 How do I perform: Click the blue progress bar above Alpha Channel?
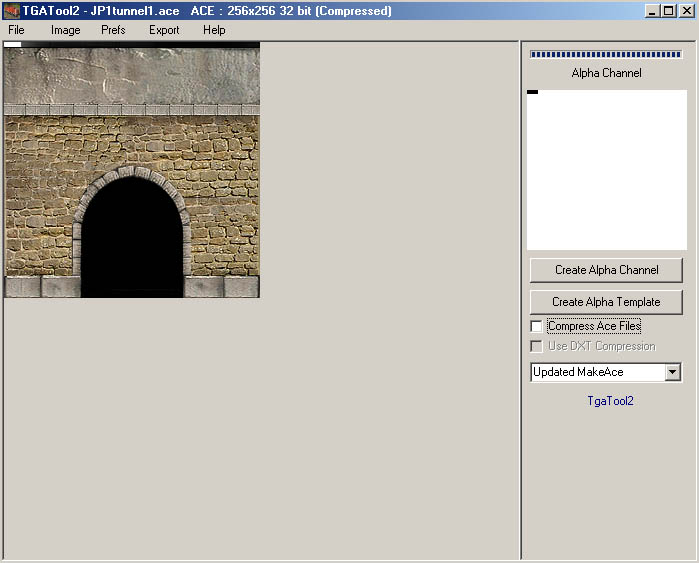coord(606,54)
